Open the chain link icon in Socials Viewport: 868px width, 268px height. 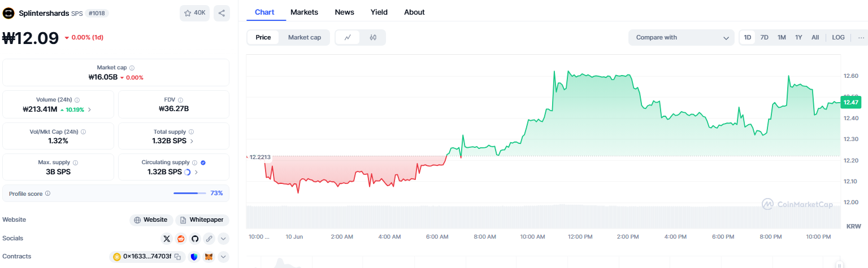click(x=209, y=239)
